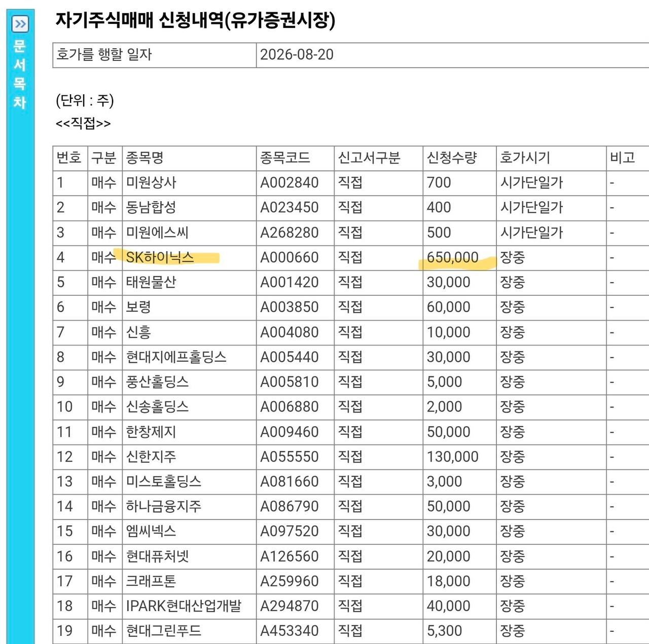Select stock code A268280

[290, 233]
